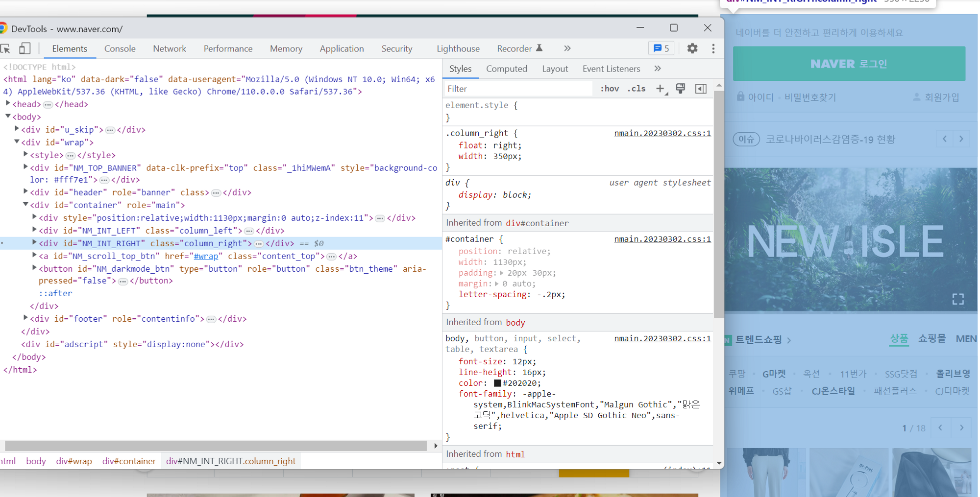Select the 쇼핑몰 shopping tab
Viewport: 980px width, 497px height.
pos(931,339)
